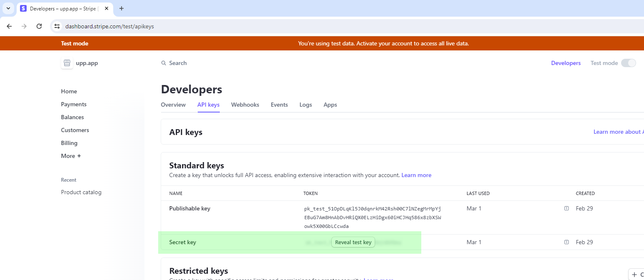Image resolution: width=644 pixels, height=280 pixels.
Task: Open the Apps tab
Action: (330, 105)
